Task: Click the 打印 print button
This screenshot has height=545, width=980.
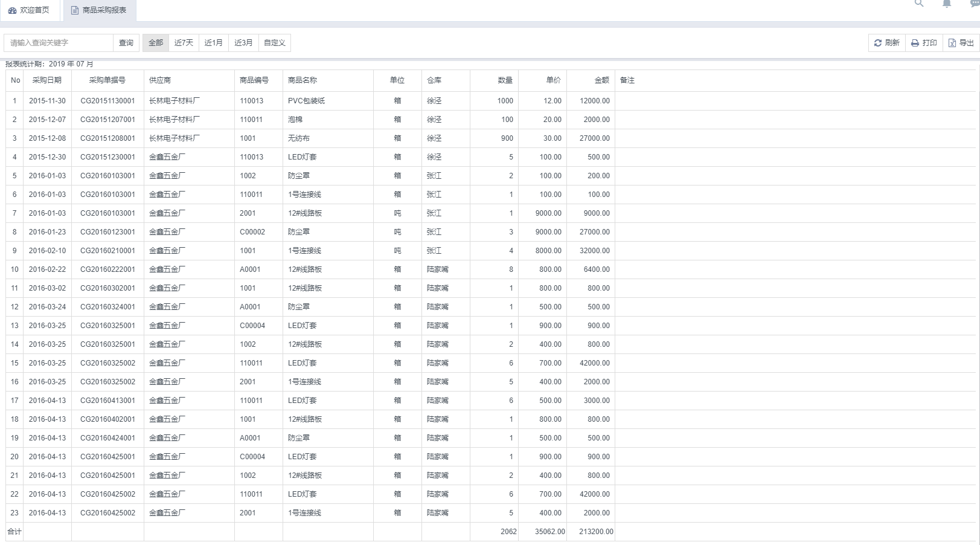Action: click(924, 43)
